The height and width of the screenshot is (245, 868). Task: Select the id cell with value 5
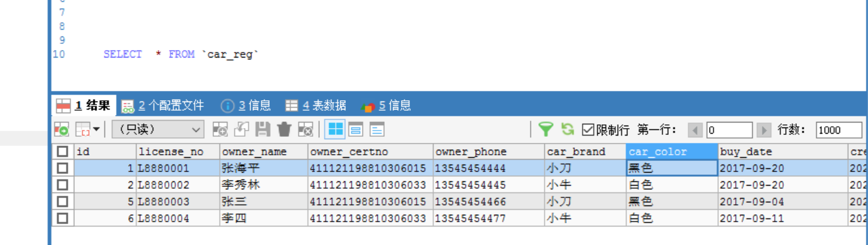[105, 202]
